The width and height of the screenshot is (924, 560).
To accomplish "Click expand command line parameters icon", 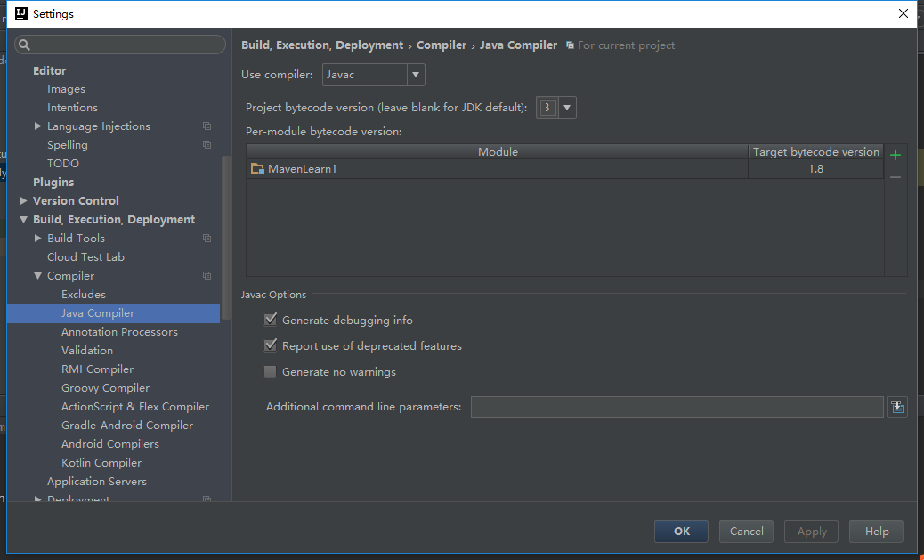I will 897,407.
